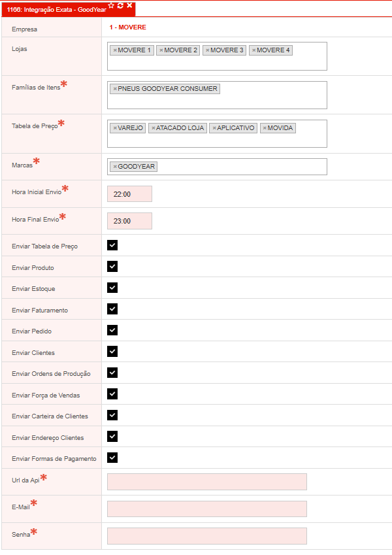Screen dimensions: 392x555
Task: Close the Integração Exata - GoodYear tab
Action: 129,5
